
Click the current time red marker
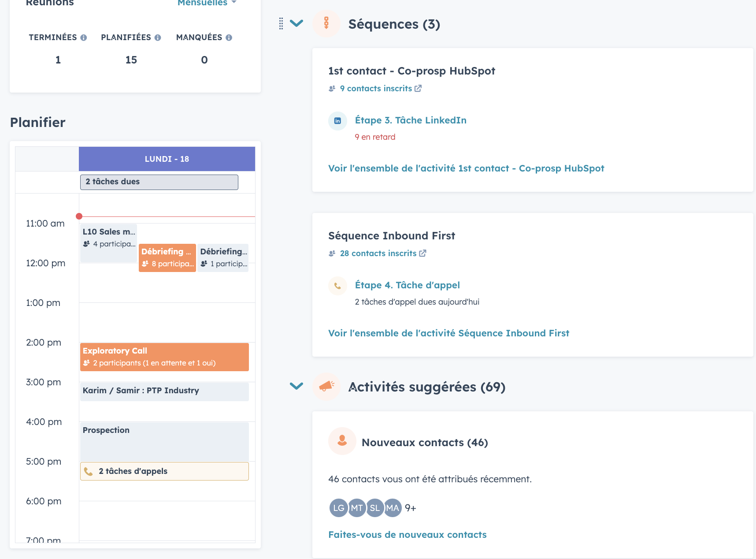79,216
